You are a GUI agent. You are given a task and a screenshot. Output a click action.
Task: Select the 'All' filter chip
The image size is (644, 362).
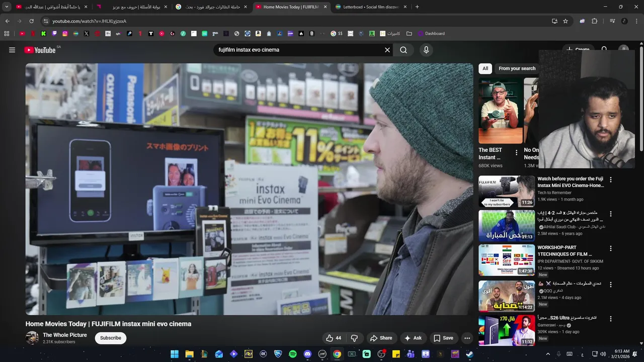coord(485,68)
